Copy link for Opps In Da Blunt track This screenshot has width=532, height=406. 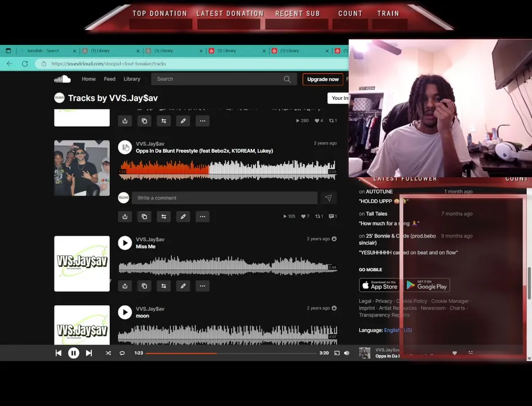(144, 217)
